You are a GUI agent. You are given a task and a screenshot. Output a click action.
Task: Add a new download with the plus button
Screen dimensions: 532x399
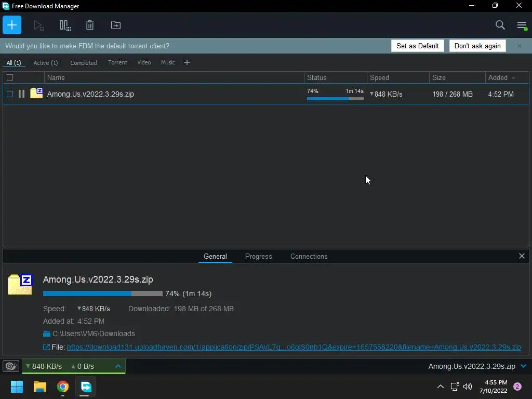tap(12, 25)
